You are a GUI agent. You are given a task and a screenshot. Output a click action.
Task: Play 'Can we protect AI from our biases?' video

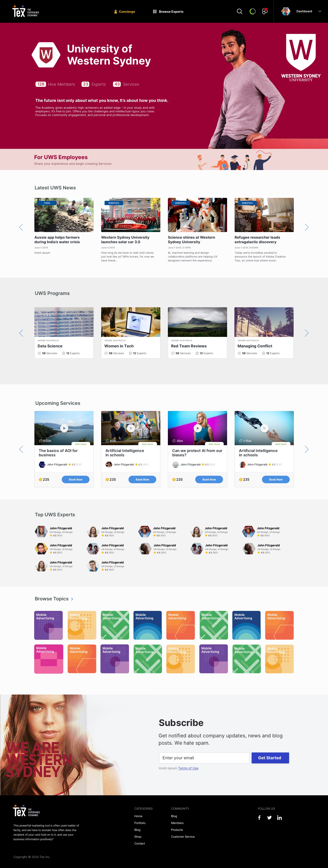click(197, 428)
